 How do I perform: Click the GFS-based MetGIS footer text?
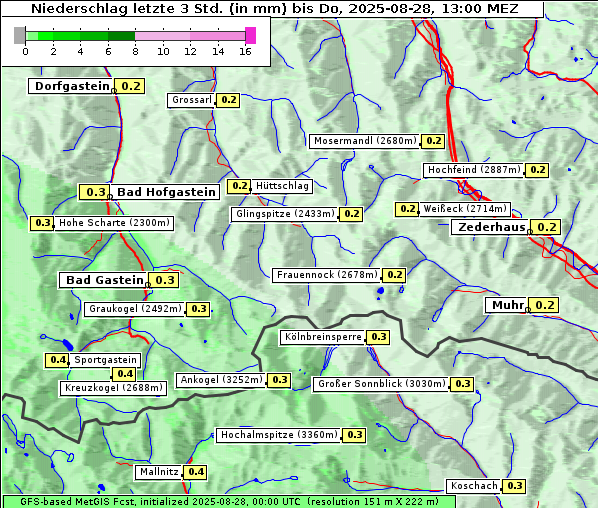click(229, 502)
